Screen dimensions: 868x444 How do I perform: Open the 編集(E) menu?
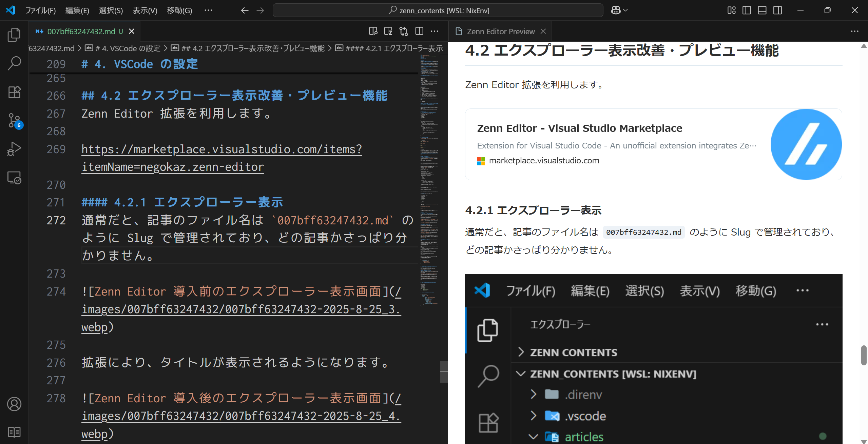point(77,11)
